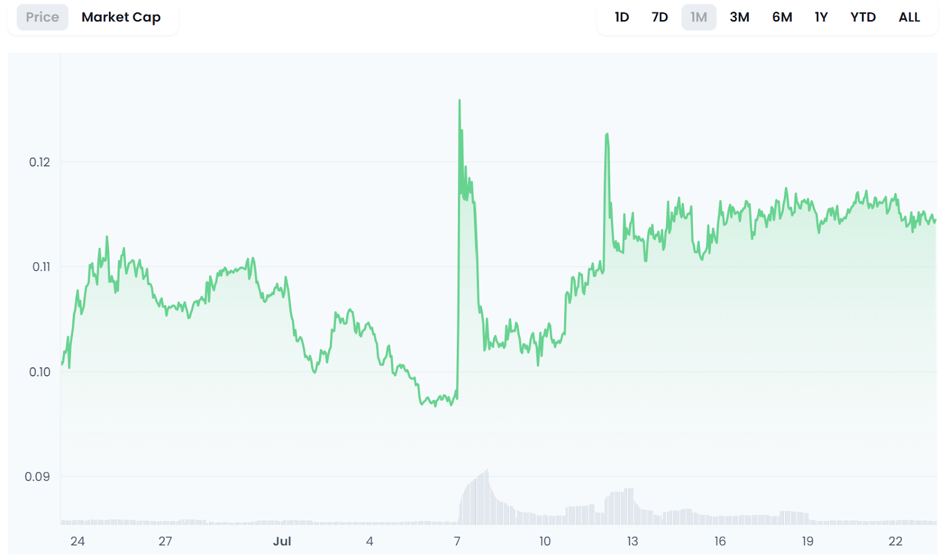948x560 pixels.
Task: Click the 19 date axis label
Action: [x=808, y=541]
